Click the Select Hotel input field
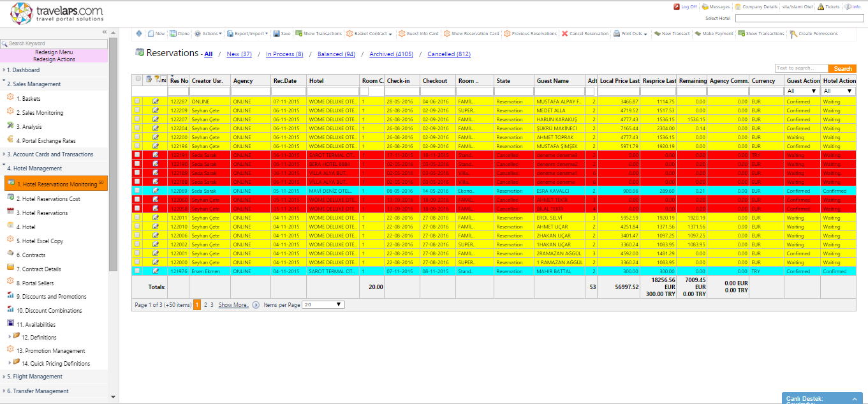The height and width of the screenshot is (404, 868). (800, 19)
